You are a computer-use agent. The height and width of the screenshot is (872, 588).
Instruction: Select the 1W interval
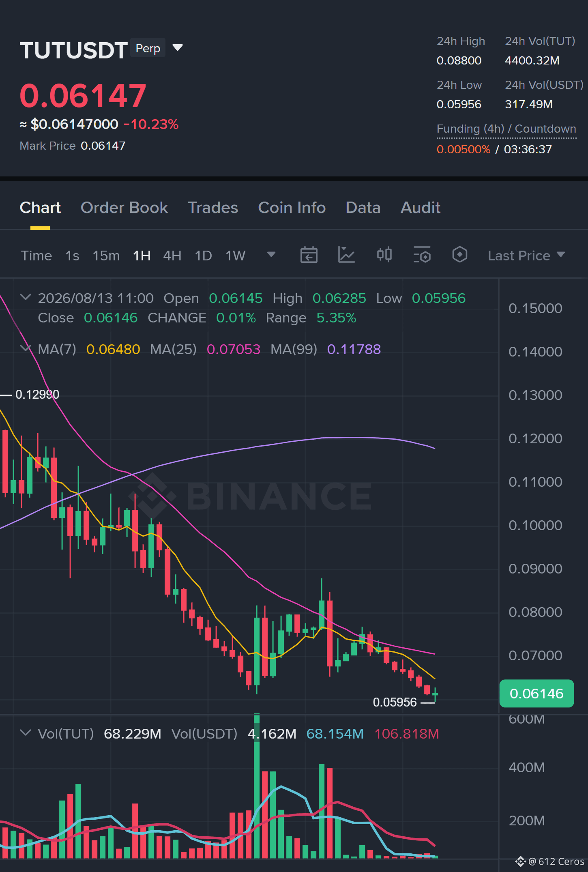236,256
